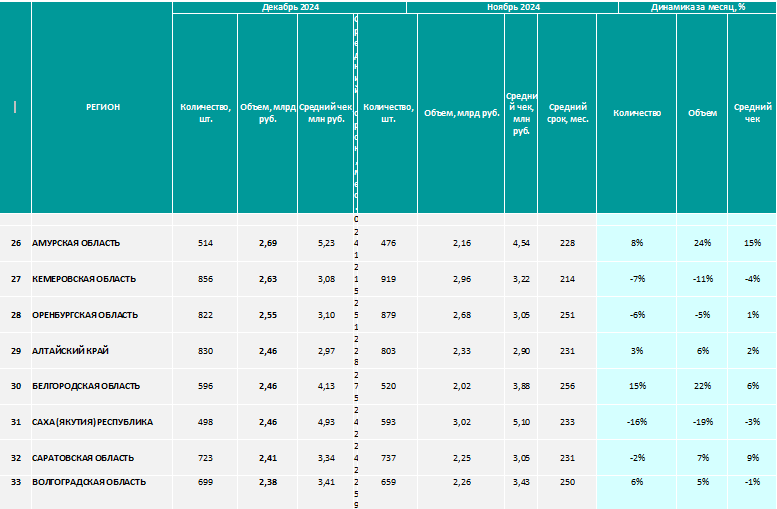Select the КЕМЕРОВСКАЯ ОБЛАСТЬ row label

click(102, 279)
